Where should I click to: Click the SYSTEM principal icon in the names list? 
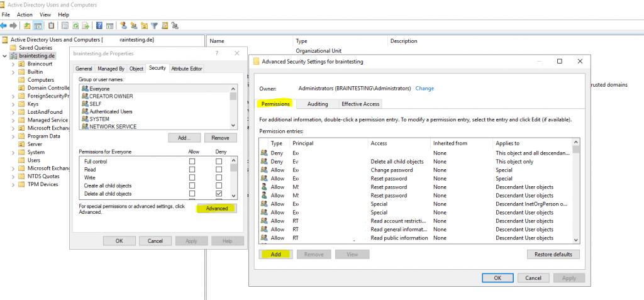click(85, 119)
